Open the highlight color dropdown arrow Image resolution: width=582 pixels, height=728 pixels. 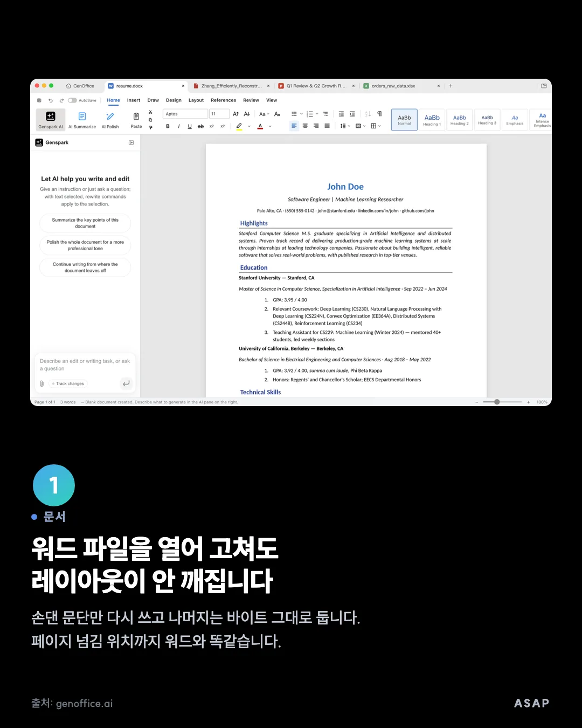click(x=249, y=126)
